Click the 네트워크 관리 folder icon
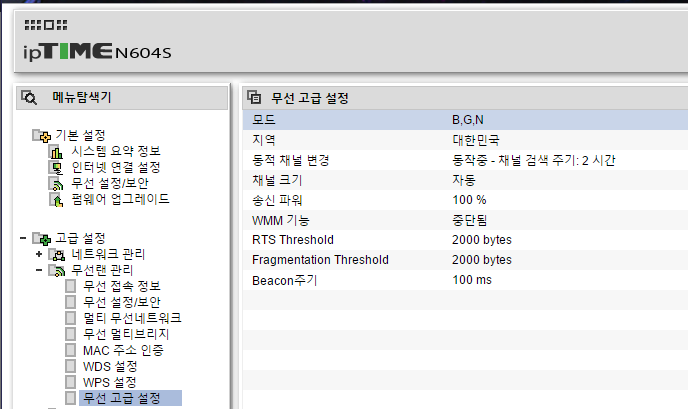The height and width of the screenshot is (409, 688). pos(57,255)
